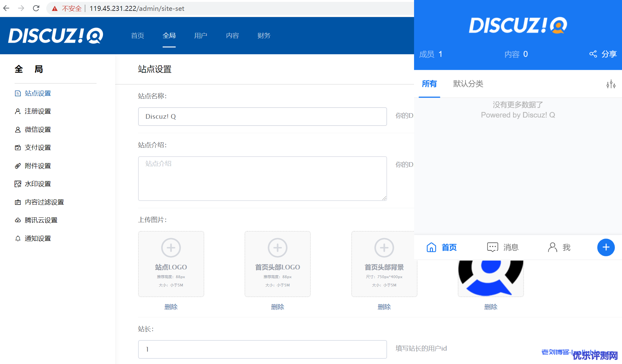Click the browser reload icon
This screenshot has width=622, height=364.
tap(36, 8)
